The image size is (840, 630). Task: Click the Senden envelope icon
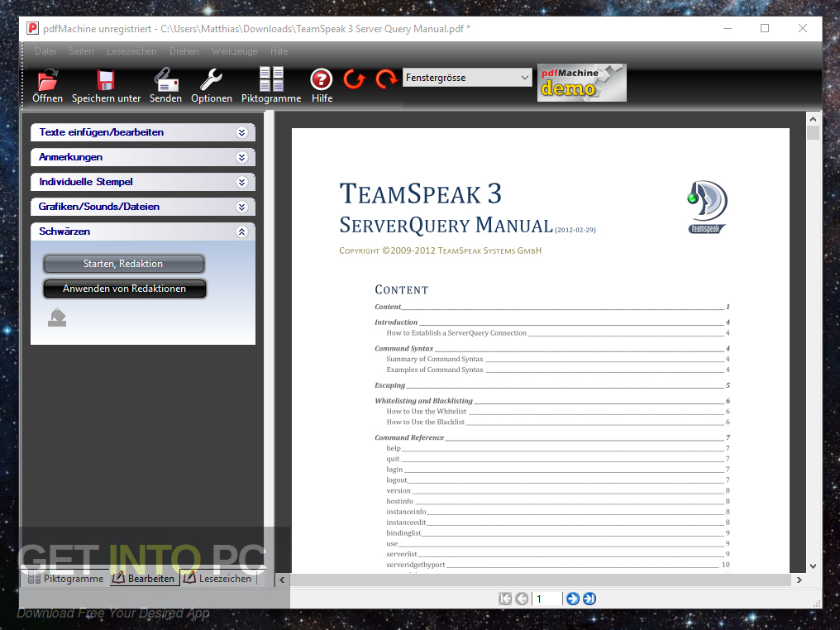click(x=166, y=80)
